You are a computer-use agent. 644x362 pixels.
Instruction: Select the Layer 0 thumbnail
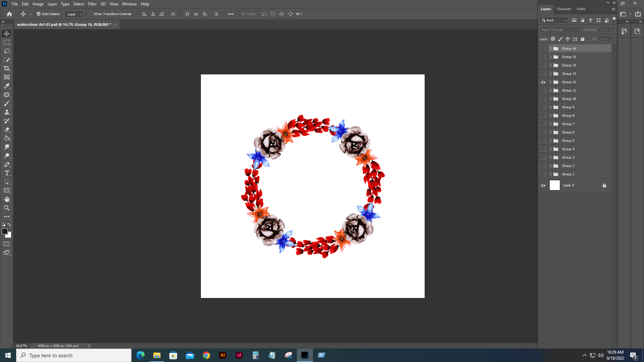(555, 185)
